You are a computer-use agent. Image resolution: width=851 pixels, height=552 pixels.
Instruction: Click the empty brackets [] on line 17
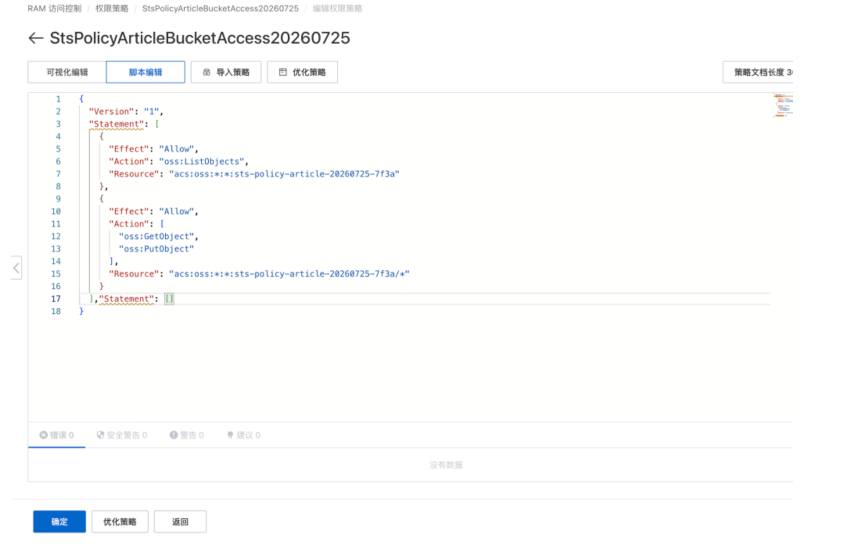point(169,299)
